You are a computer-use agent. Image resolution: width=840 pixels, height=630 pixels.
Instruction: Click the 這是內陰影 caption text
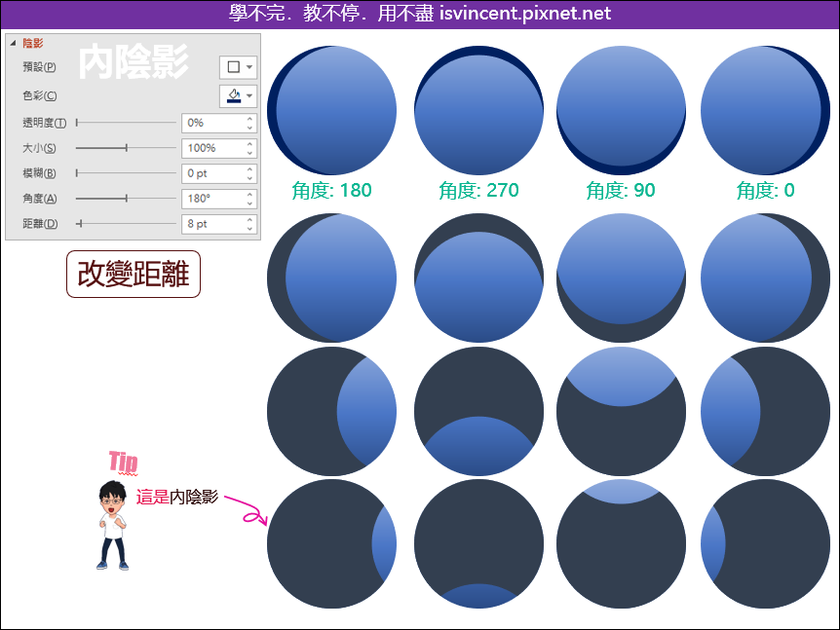[177, 497]
